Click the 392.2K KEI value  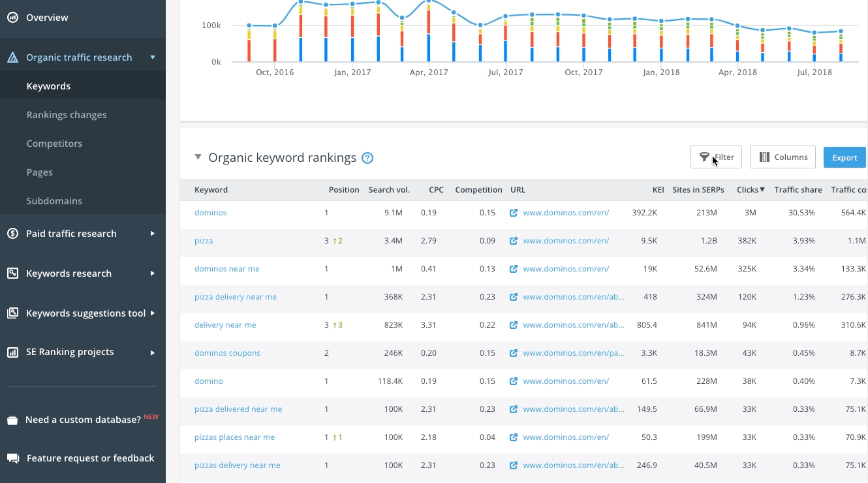(645, 213)
